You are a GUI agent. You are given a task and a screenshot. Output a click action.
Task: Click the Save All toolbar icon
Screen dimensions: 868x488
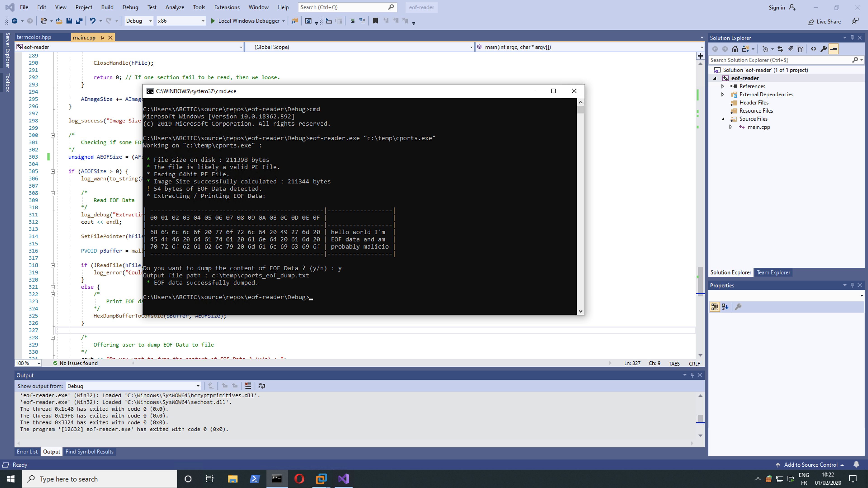coord(79,21)
